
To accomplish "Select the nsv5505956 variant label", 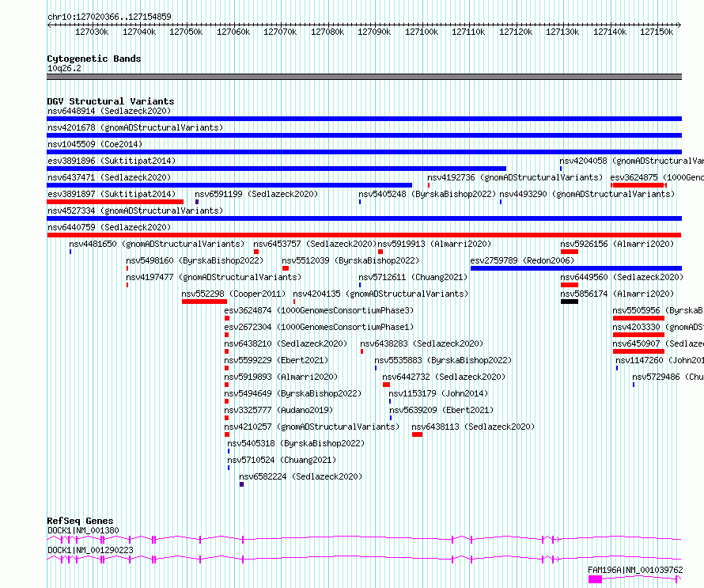I will pos(658,310).
